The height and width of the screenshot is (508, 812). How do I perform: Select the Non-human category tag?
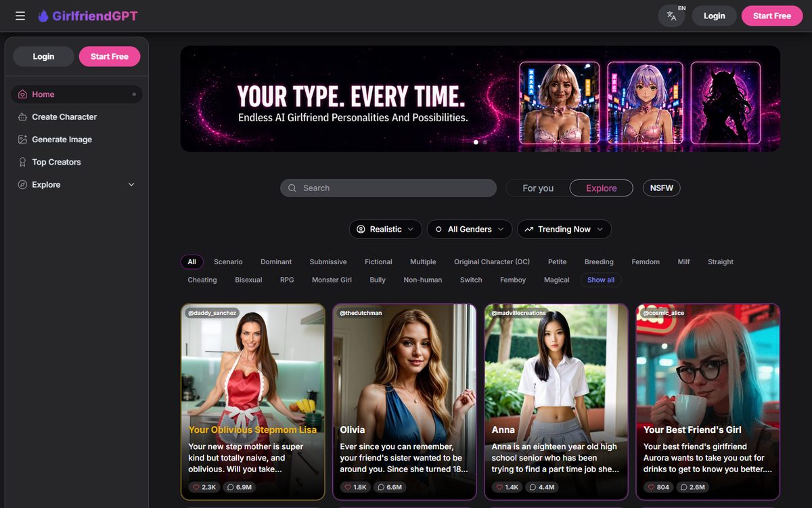(423, 280)
